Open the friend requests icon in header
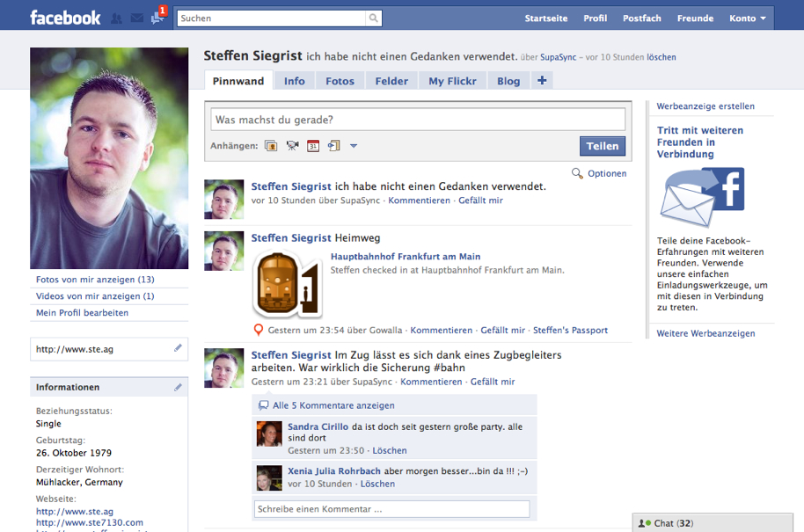 pos(117,18)
